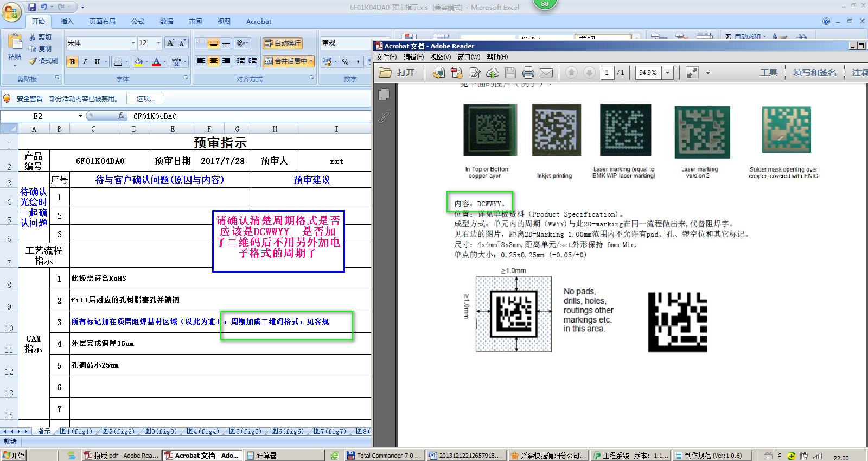Click the Excel Office button
The height and width of the screenshot is (461, 868).
(x=11, y=11)
